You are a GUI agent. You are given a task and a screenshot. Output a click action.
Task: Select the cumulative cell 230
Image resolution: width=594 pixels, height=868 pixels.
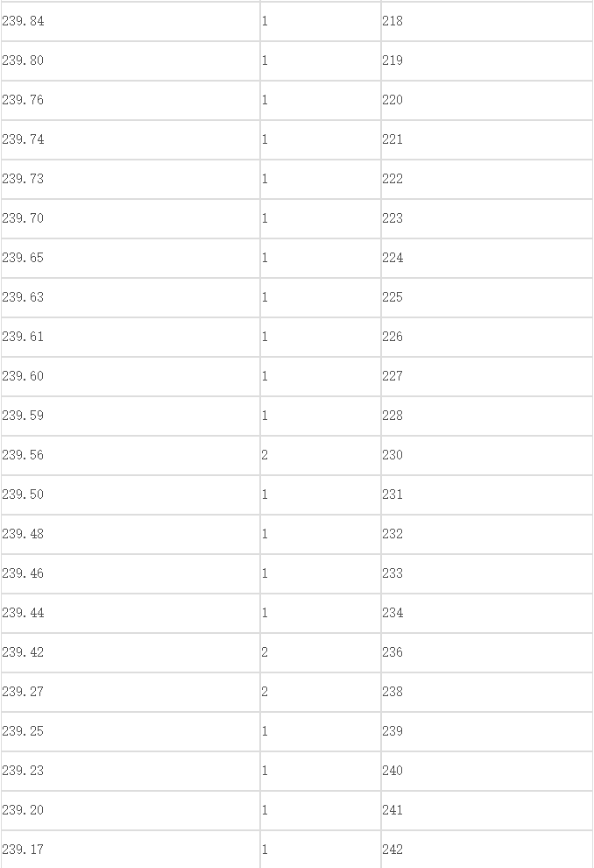(x=487, y=455)
